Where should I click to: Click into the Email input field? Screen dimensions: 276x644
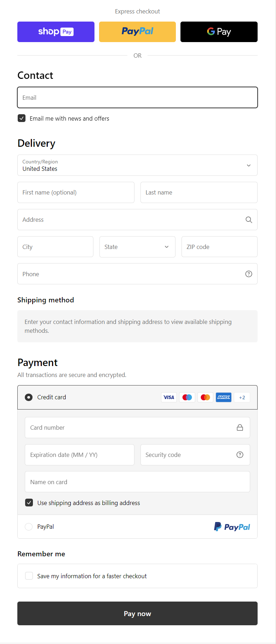tap(137, 98)
